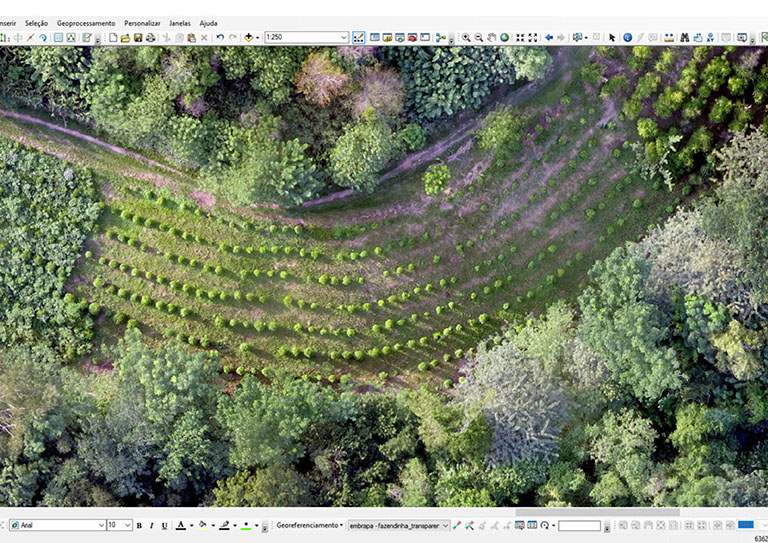The width and height of the screenshot is (768, 543).
Task: Toggle underline text formatting
Action: point(163,526)
